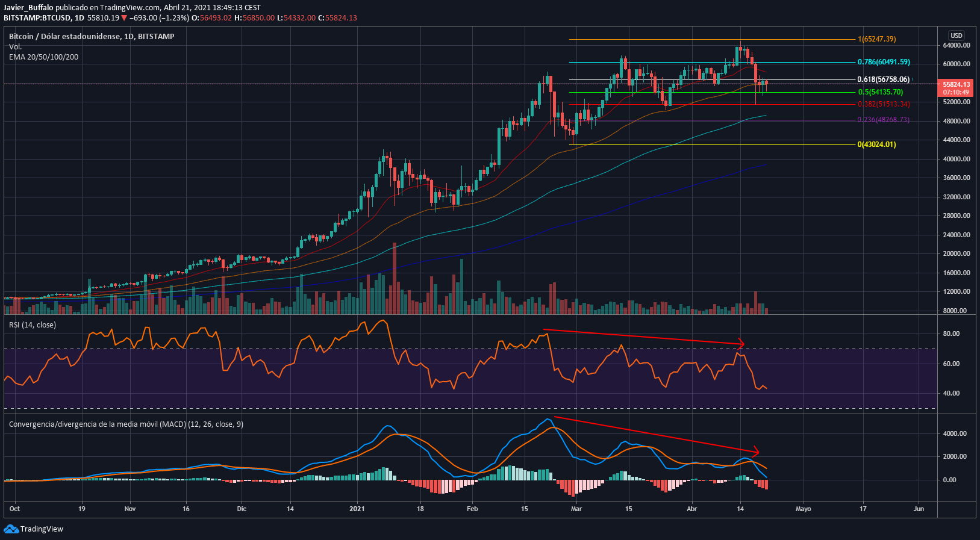Click the red arrowhead on the RSI trendline
Image resolution: width=980 pixels, height=540 pixels.
tap(741, 344)
